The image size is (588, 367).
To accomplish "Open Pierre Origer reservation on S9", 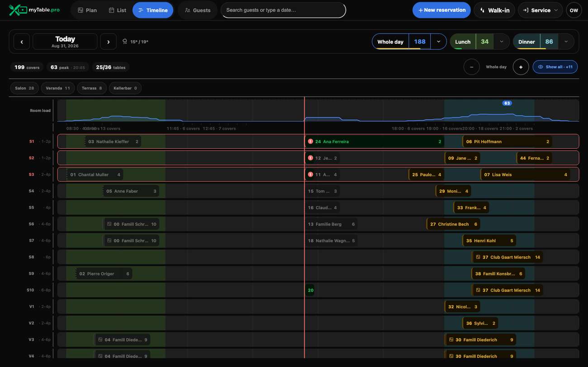I will (x=104, y=274).
